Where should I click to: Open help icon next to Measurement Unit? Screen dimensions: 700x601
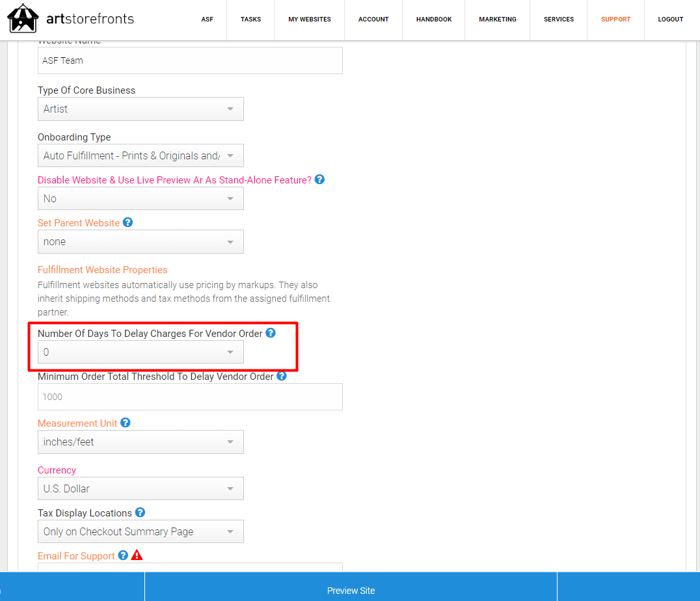click(126, 423)
